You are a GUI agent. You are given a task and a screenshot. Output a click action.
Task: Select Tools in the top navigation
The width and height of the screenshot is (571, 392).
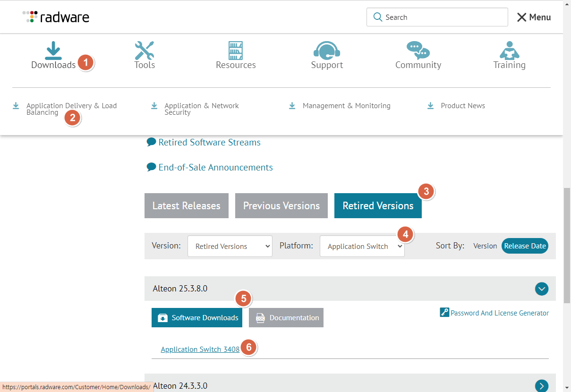click(x=145, y=65)
